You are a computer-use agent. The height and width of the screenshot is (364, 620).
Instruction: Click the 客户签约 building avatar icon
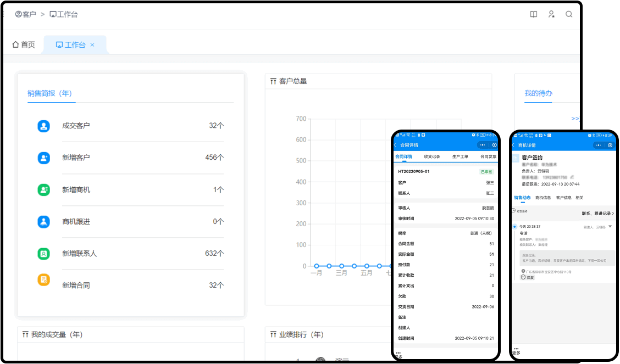[x=516, y=158]
